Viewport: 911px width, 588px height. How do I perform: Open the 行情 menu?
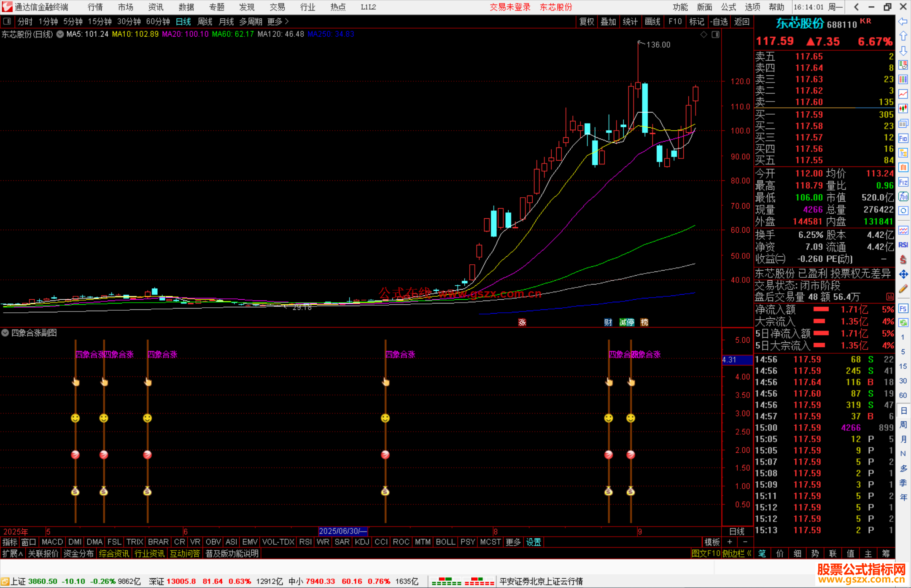pyautogui.click(x=95, y=7)
